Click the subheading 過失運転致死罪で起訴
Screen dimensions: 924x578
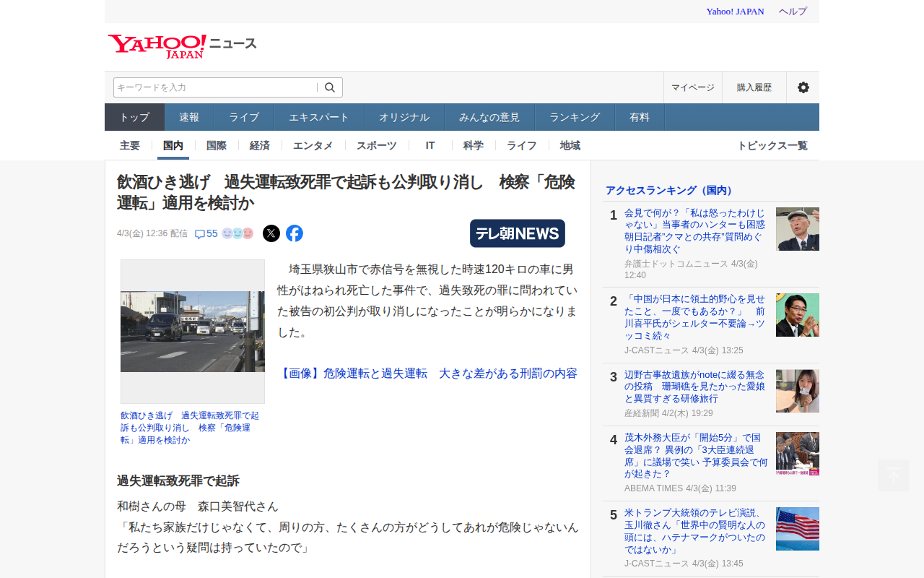pos(178,480)
